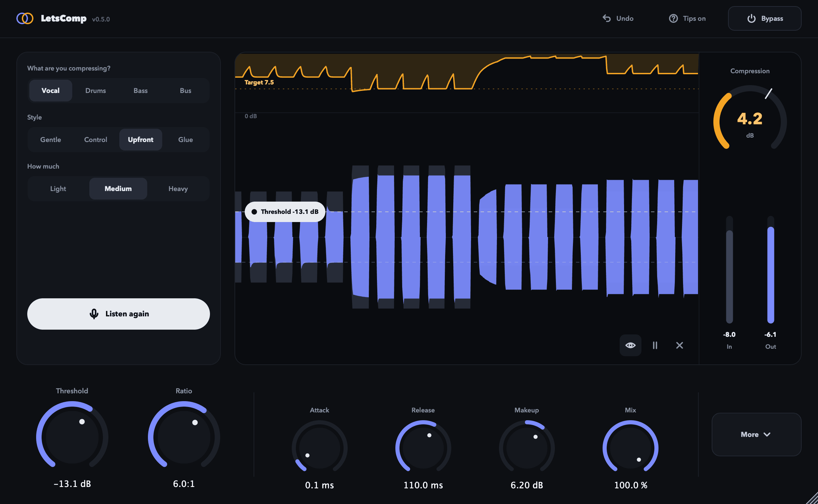The image size is (818, 504).
Task: Click the Target 7.5 label
Action: 259,82
